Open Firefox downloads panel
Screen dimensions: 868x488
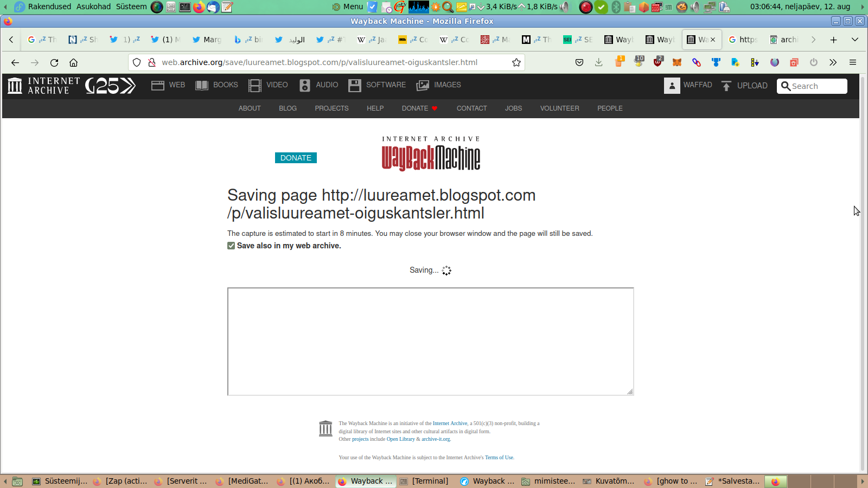tap(599, 62)
